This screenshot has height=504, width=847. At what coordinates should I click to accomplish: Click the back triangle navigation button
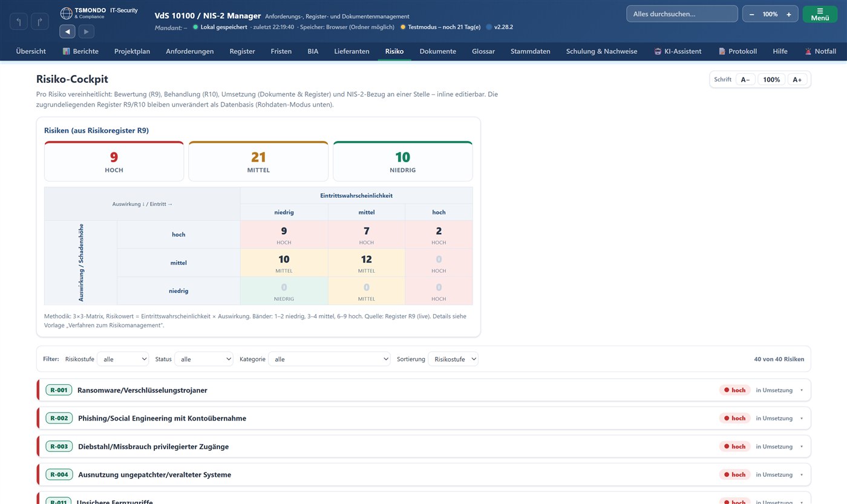(67, 31)
